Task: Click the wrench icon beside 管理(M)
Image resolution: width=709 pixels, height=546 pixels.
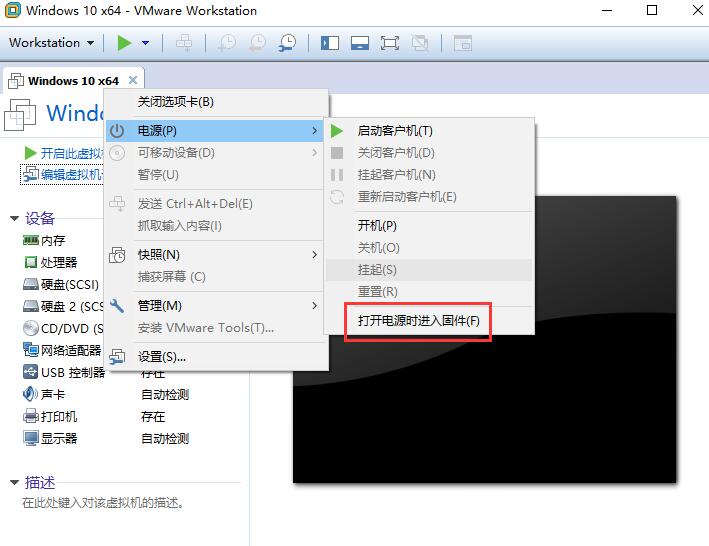Action: point(117,306)
